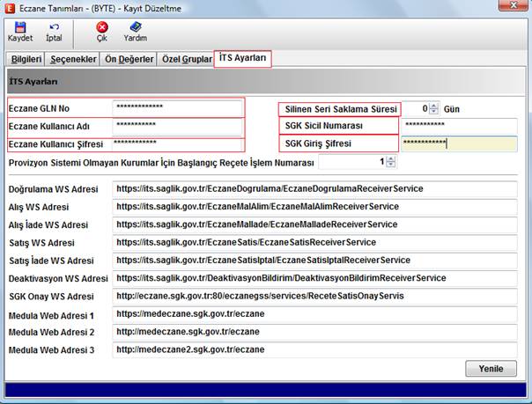
Task: Decrease Silinen Seri Saklama Süresi value
Action: click(434, 112)
